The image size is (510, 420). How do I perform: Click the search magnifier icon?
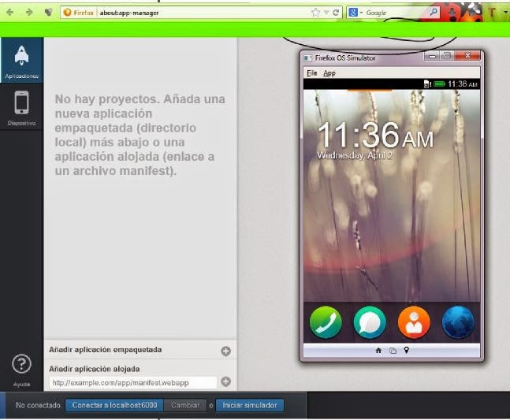click(434, 13)
